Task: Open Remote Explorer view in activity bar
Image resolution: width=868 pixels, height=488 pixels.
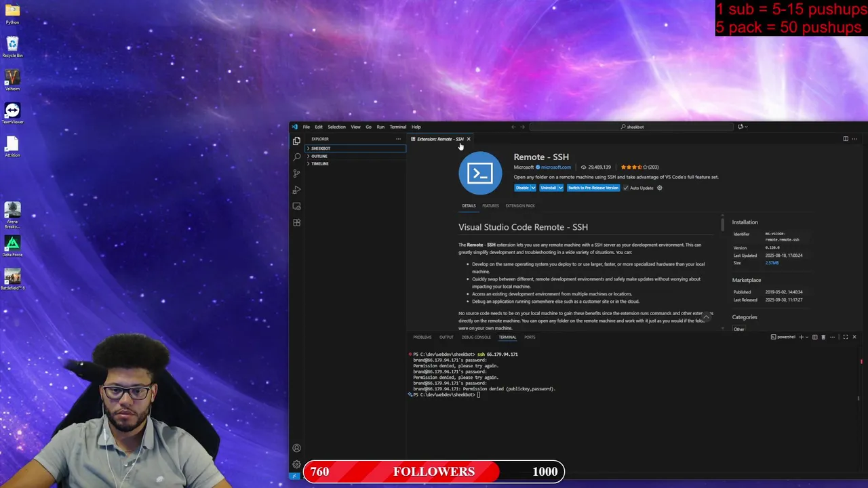Action: pyautogui.click(x=296, y=206)
